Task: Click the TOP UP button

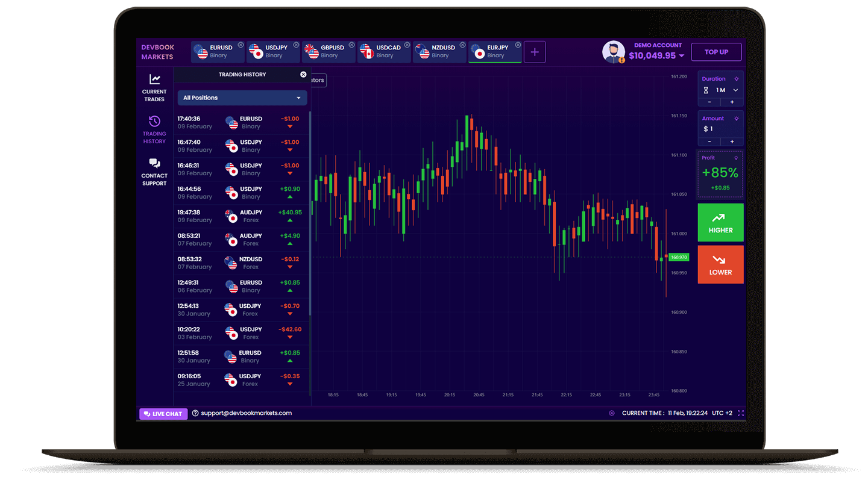Action: coord(716,52)
